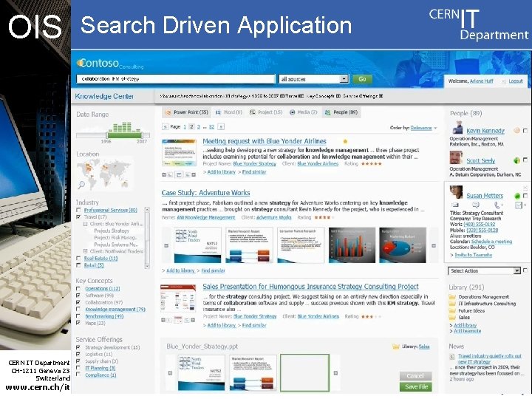The image size is (532, 399).
Task: Open Case Study: Adventure Works result
Action: point(205,193)
